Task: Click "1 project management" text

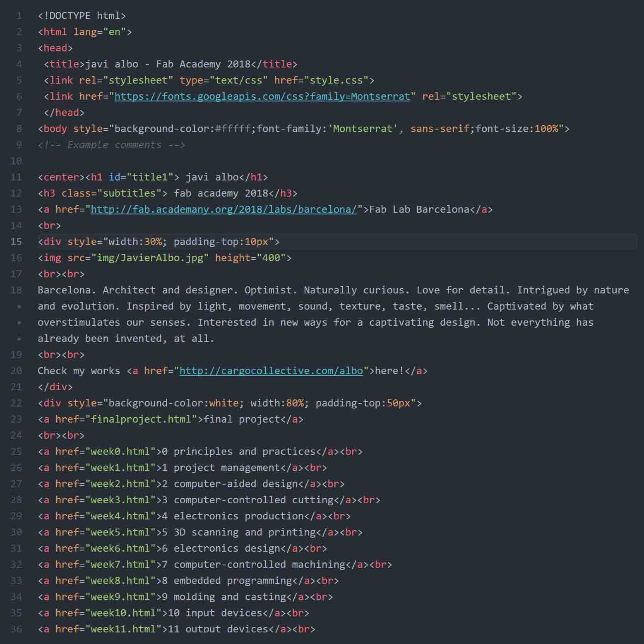Action: (221, 468)
